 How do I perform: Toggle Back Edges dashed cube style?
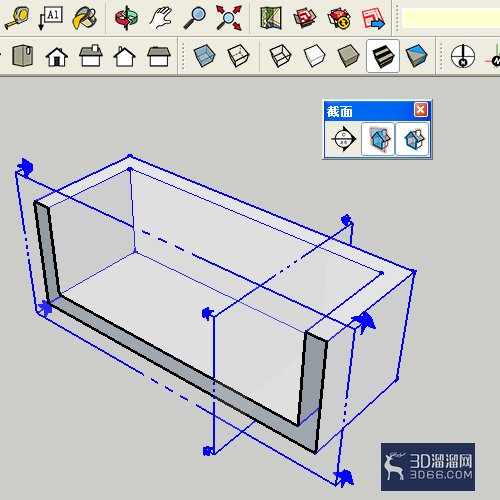coord(238,56)
